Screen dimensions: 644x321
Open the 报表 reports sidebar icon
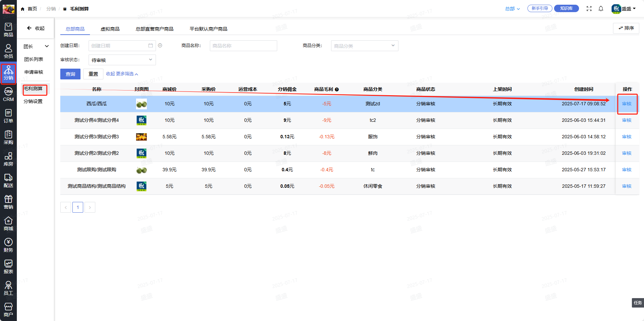coord(8,266)
